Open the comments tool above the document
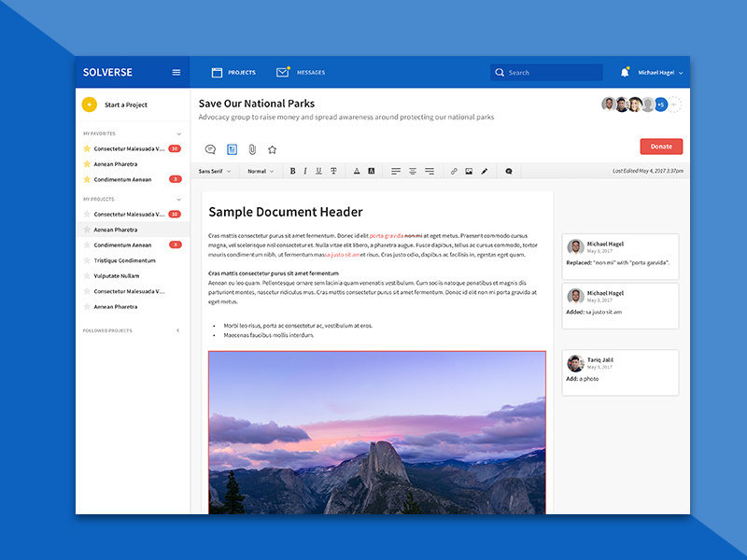Image resolution: width=747 pixels, height=560 pixels. 209,148
